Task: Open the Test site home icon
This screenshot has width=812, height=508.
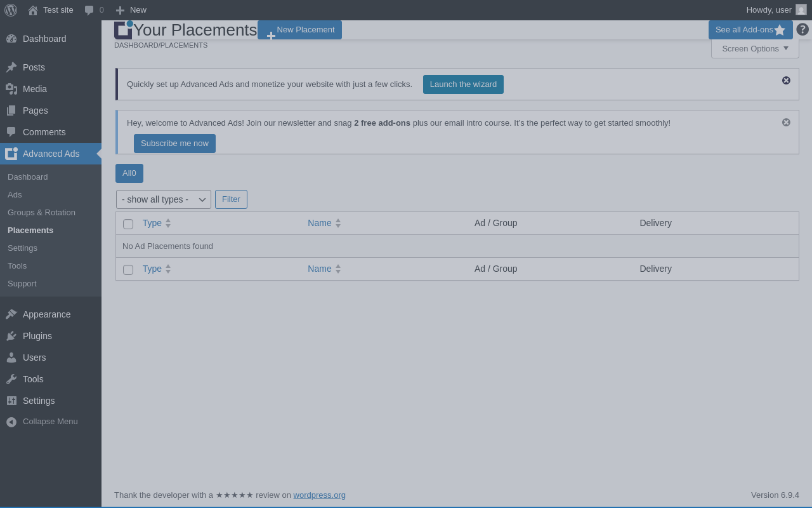Action: 33,10
